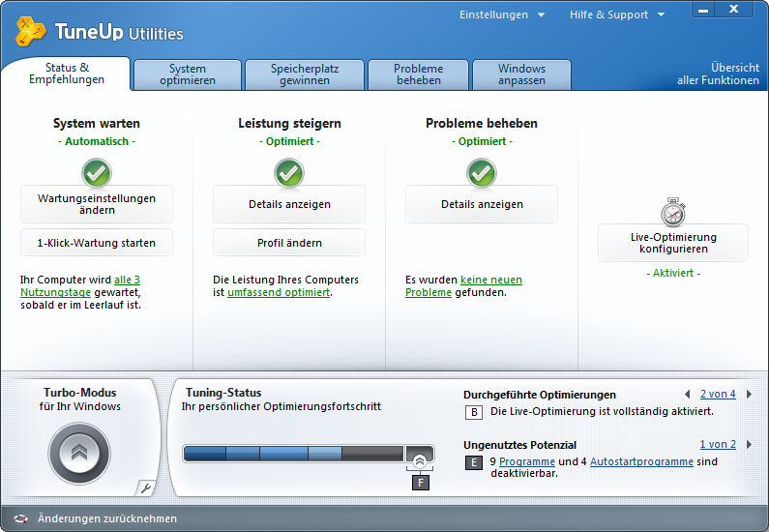
Task: Open Turbo-Modus settings via wrench icon
Action: (146, 488)
